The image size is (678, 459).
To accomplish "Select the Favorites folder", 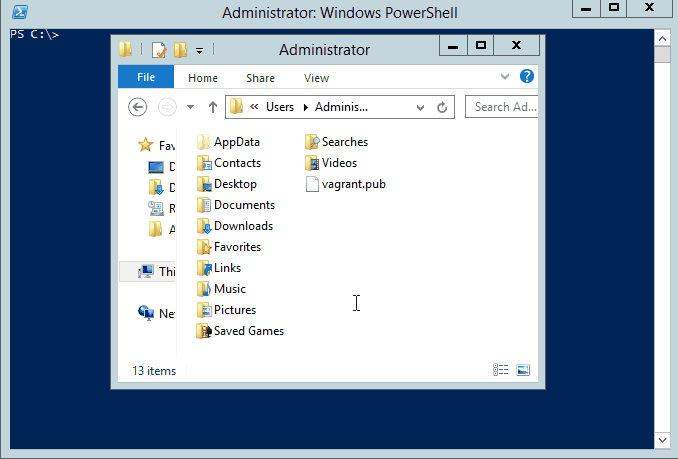I will tap(229, 247).
